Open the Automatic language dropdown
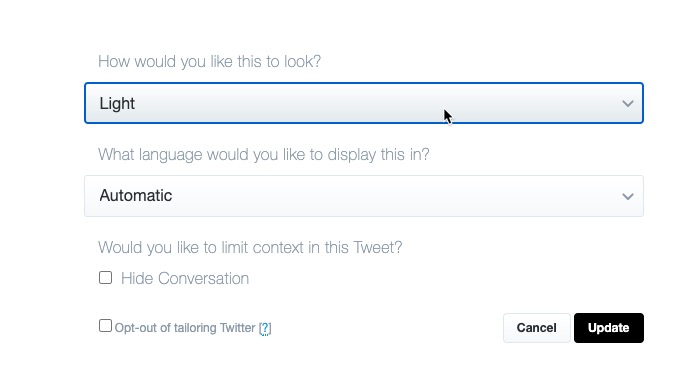The image size is (688, 378). [364, 196]
